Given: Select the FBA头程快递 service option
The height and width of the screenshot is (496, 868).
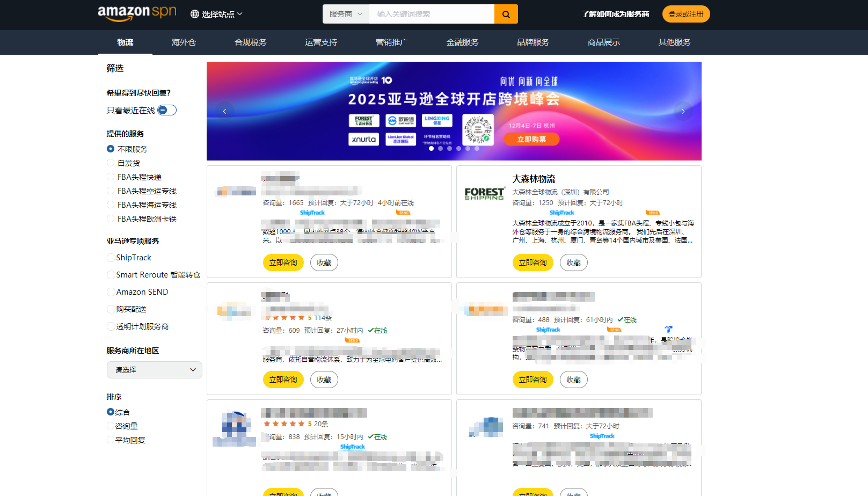Looking at the screenshot, I should pyautogui.click(x=111, y=177).
